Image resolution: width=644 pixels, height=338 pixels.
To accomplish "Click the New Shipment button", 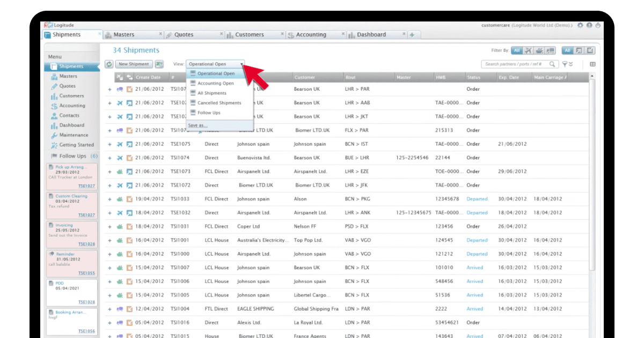I will [134, 64].
